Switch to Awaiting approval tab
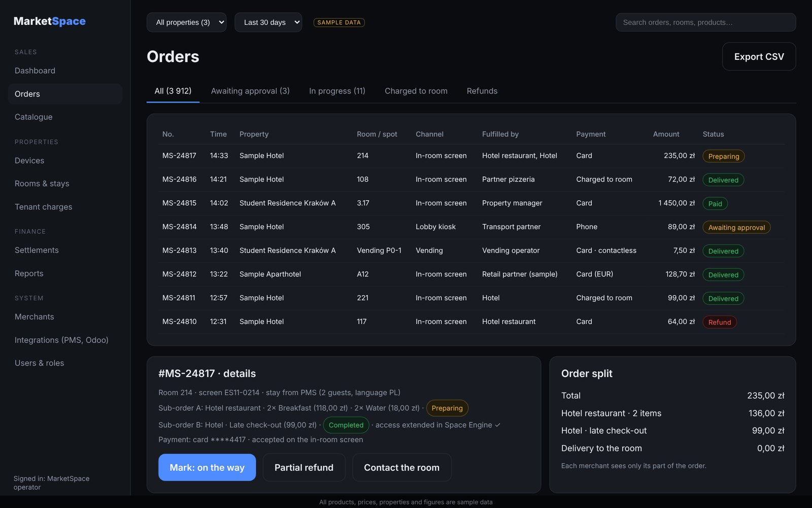Viewport: 812px width, 508px height. [250, 91]
